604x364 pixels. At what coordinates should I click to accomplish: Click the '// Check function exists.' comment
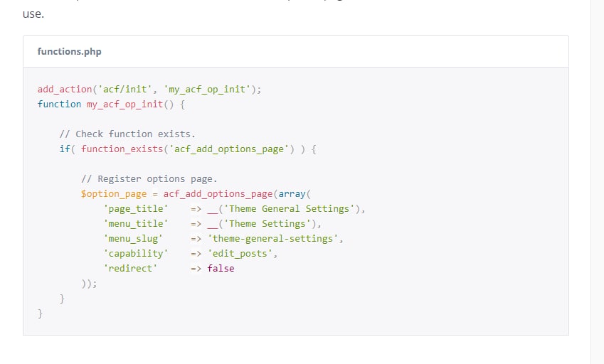(127, 134)
